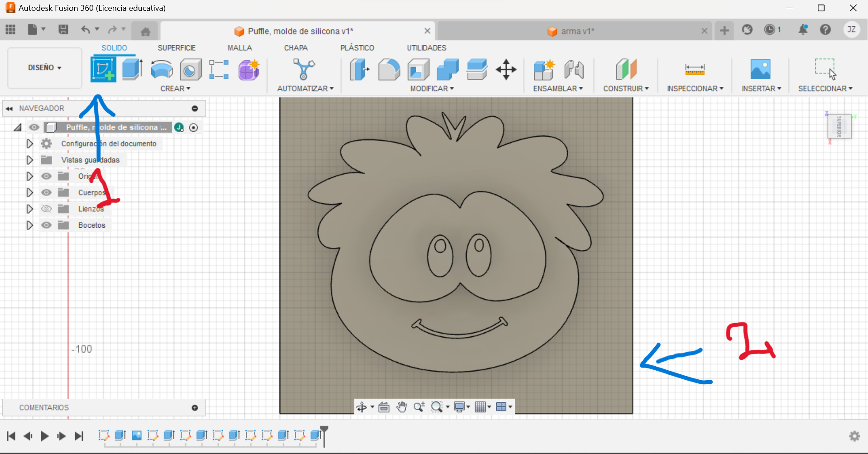
Task: Show the Lienzos folder
Action: [46, 209]
